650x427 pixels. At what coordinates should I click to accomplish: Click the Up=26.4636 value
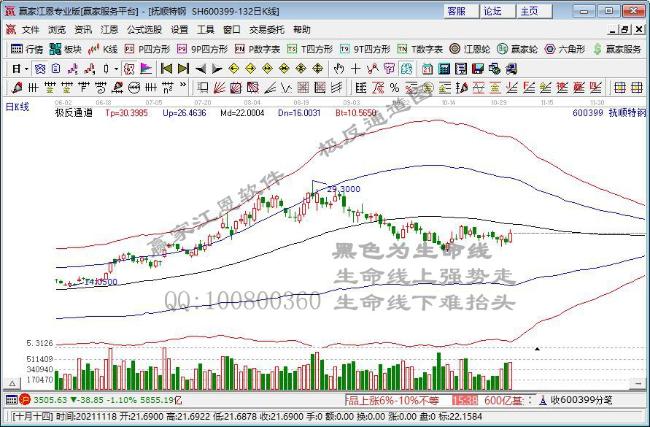(184, 112)
